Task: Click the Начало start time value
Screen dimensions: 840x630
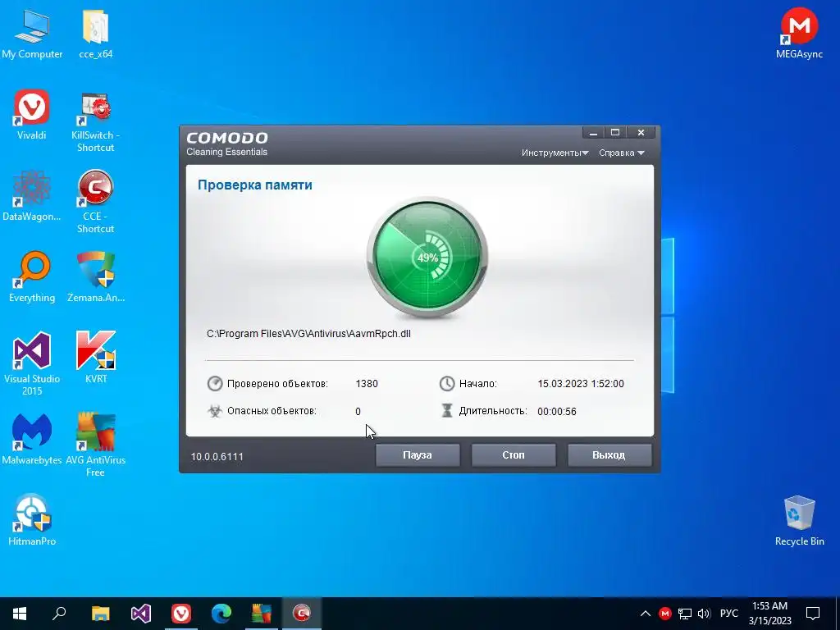Action: tap(581, 384)
